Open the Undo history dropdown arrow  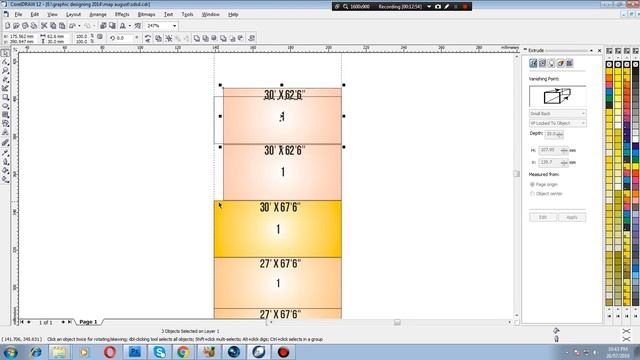pos(79,26)
